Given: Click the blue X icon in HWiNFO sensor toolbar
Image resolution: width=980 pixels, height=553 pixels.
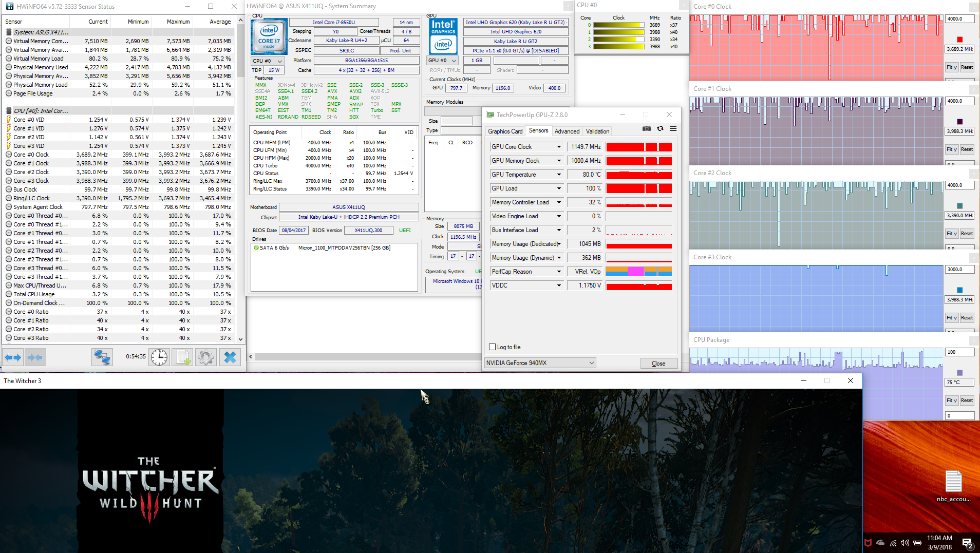Looking at the screenshot, I should click(x=230, y=357).
